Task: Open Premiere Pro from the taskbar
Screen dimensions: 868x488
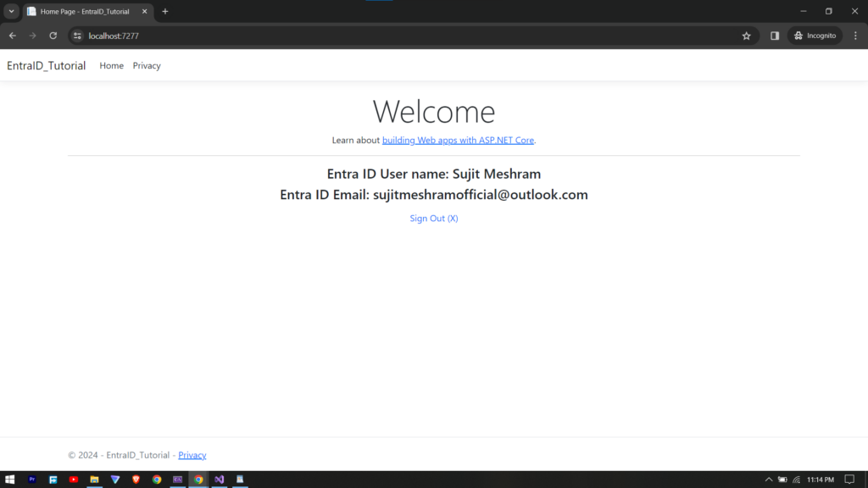Action: [x=32, y=480]
